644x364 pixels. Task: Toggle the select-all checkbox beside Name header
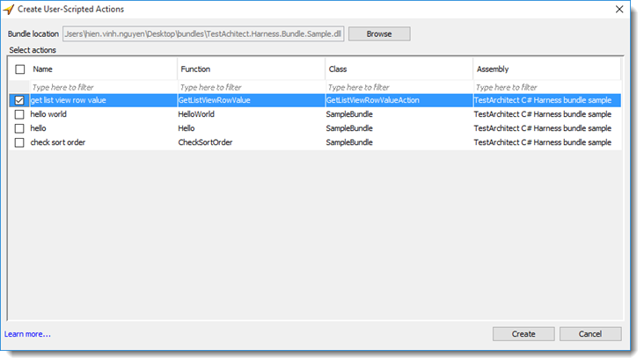point(19,69)
